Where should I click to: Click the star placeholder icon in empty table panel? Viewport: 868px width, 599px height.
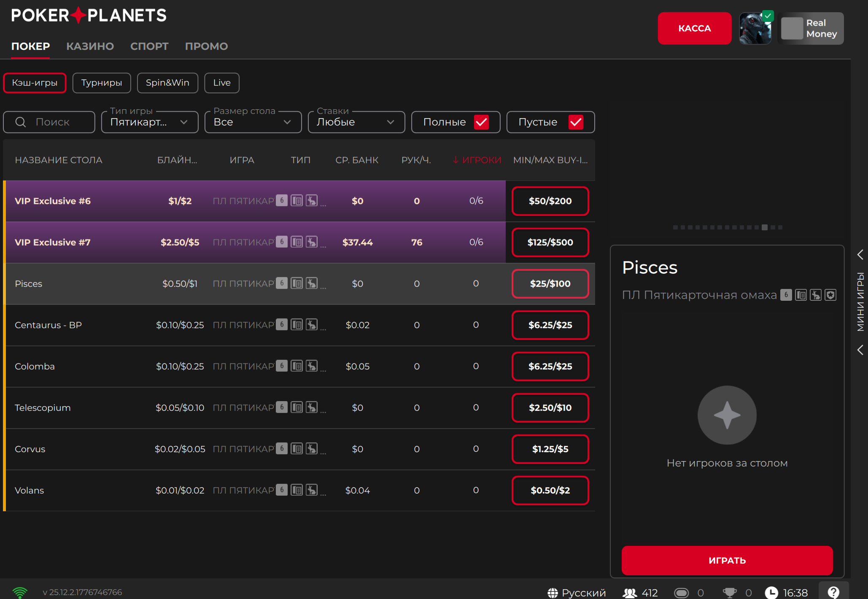tap(727, 415)
